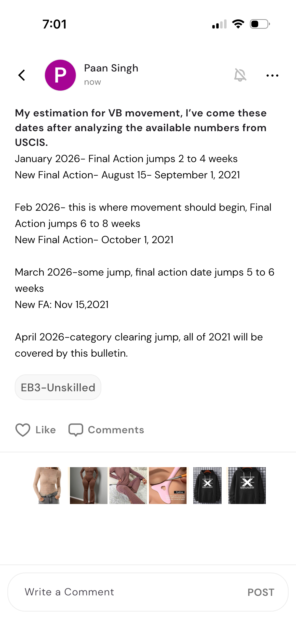Tap the heart Like icon
This screenshot has width=296, height=644.
(23, 430)
